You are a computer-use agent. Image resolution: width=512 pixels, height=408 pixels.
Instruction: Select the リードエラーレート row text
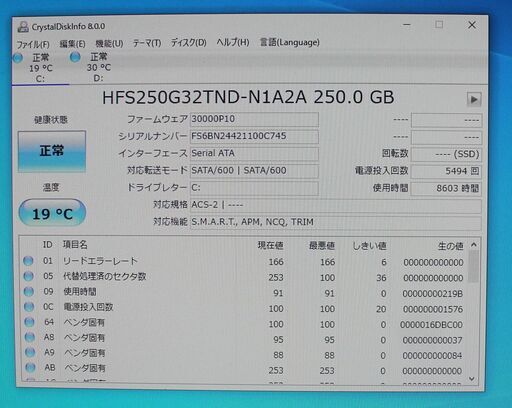[100, 261]
